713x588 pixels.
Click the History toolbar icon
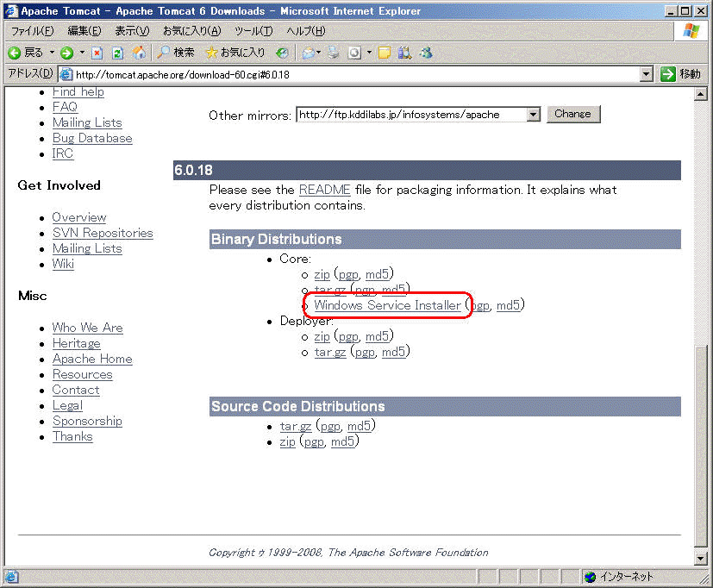pyautogui.click(x=282, y=53)
